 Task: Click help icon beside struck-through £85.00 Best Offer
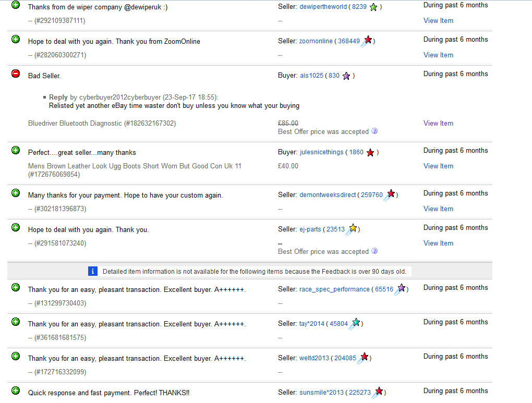374,131
